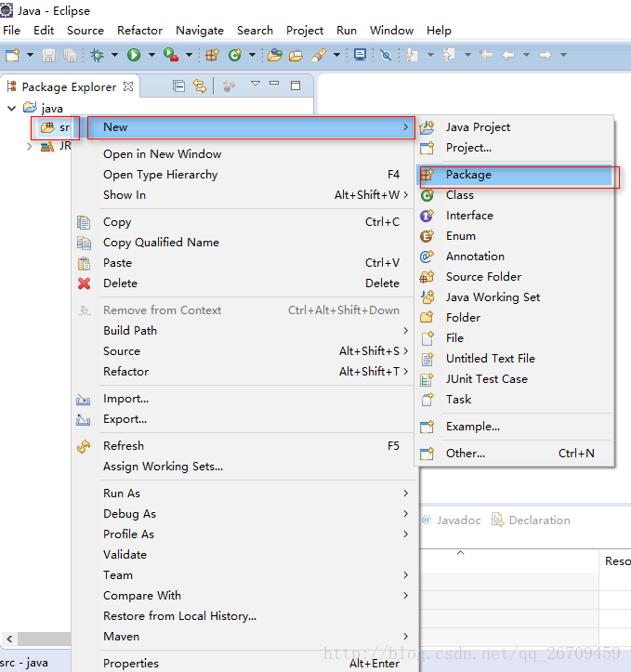631x672 pixels.
Task: Choose Package from the New submenu
Action: pyautogui.click(x=514, y=175)
